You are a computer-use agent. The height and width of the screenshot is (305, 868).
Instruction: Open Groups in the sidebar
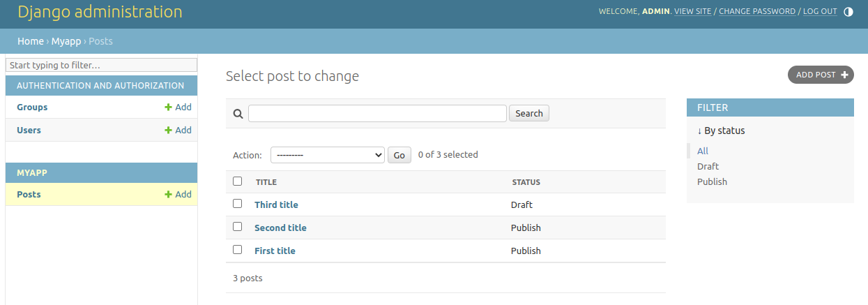point(32,107)
